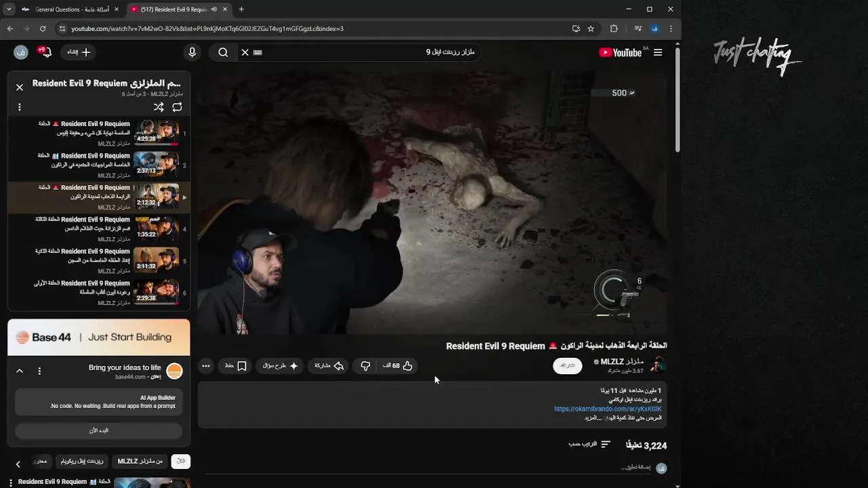
Task: Open the on-screen keyboard icon in search box
Action: 258,52
